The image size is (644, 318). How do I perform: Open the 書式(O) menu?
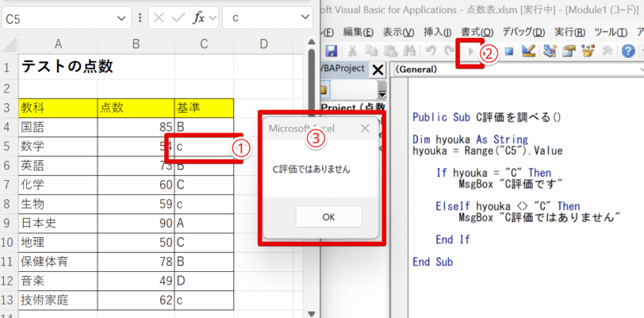click(477, 33)
